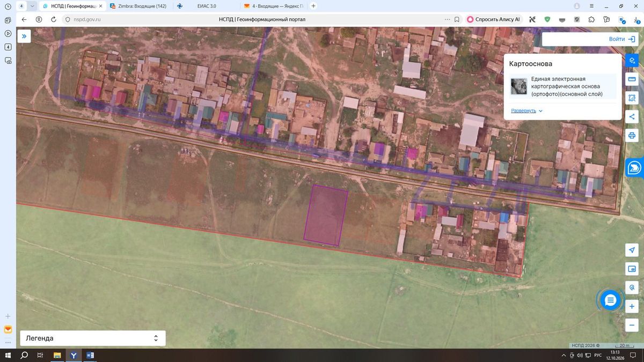Click the highlighted purple land parcel

point(326,216)
